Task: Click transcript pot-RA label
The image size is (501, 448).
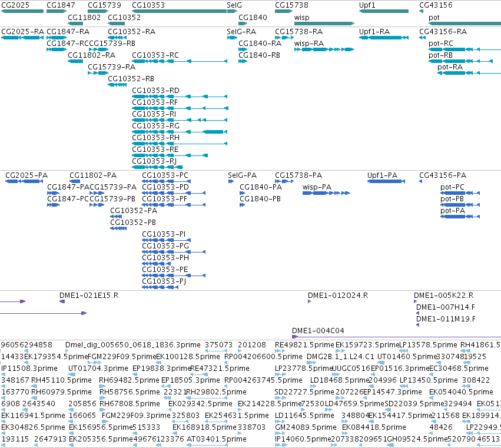Action: coord(450,67)
